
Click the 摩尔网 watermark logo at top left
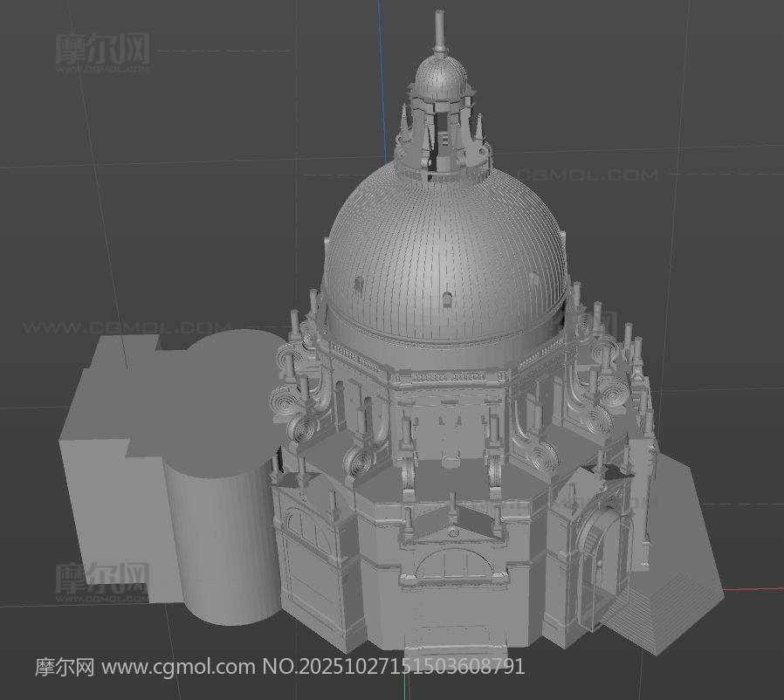click(x=102, y=50)
